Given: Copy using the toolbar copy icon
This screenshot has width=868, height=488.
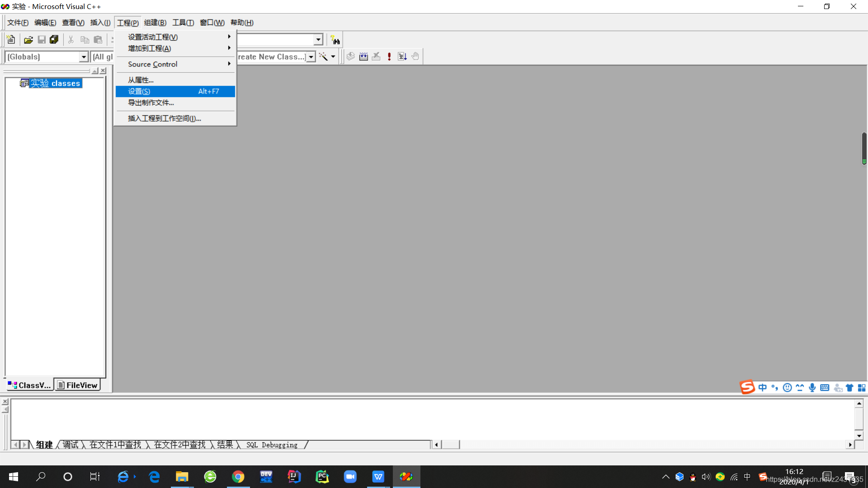Looking at the screenshot, I should click(x=85, y=40).
